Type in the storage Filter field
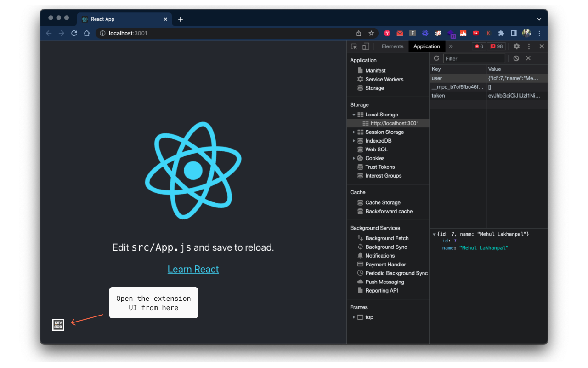 [474, 58]
